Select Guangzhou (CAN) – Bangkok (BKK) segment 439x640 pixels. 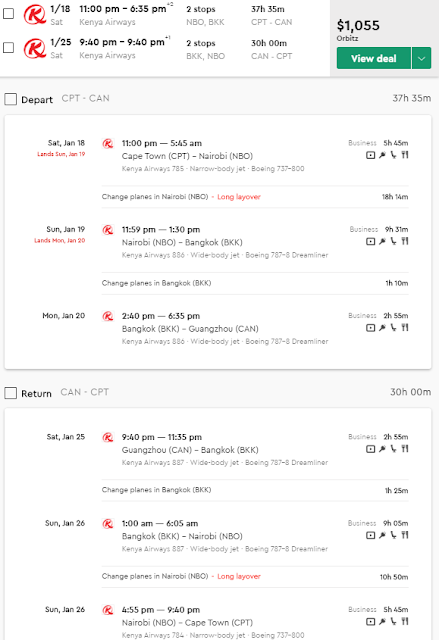pyautogui.click(x=190, y=450)
